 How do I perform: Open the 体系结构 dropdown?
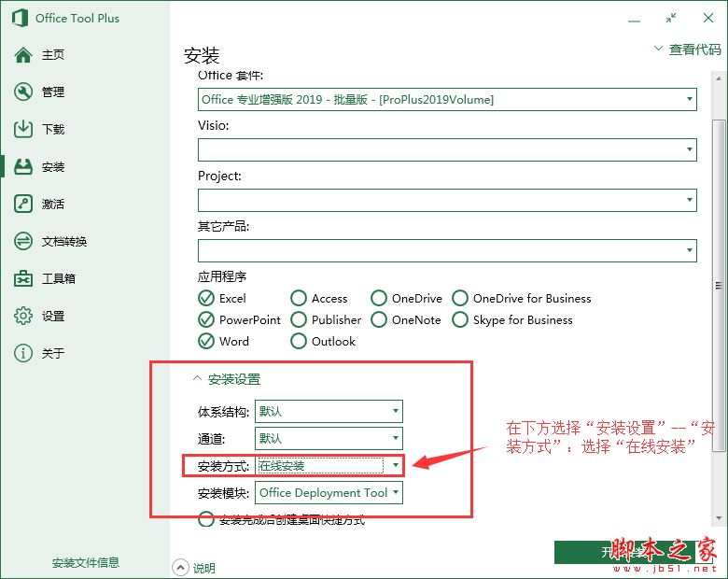(329, 411)
